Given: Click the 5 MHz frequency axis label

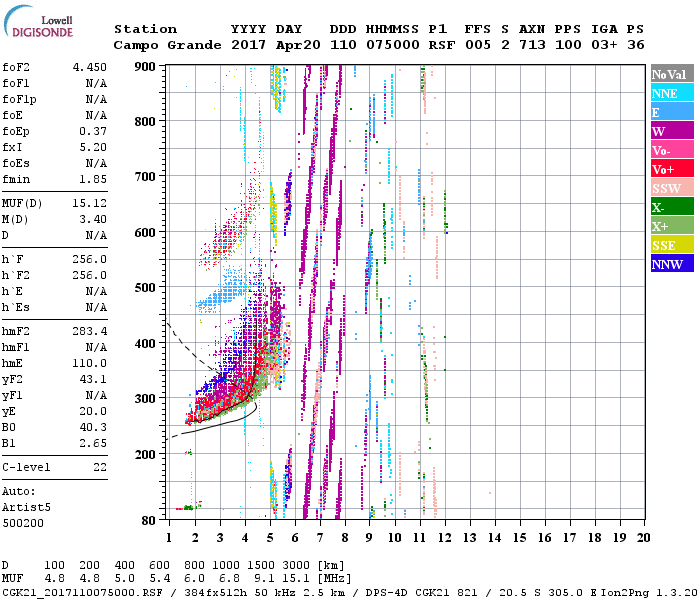Looking at the screenshot, I should (x=270, y=538).
